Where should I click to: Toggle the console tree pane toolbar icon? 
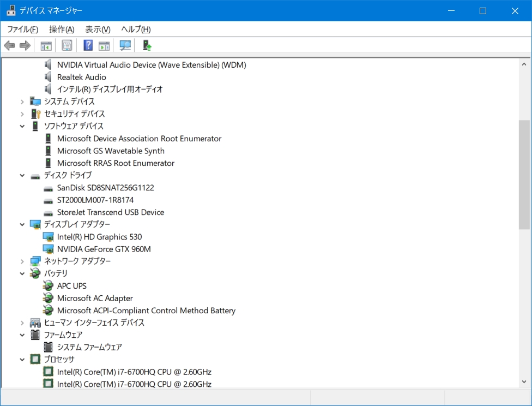46,45
